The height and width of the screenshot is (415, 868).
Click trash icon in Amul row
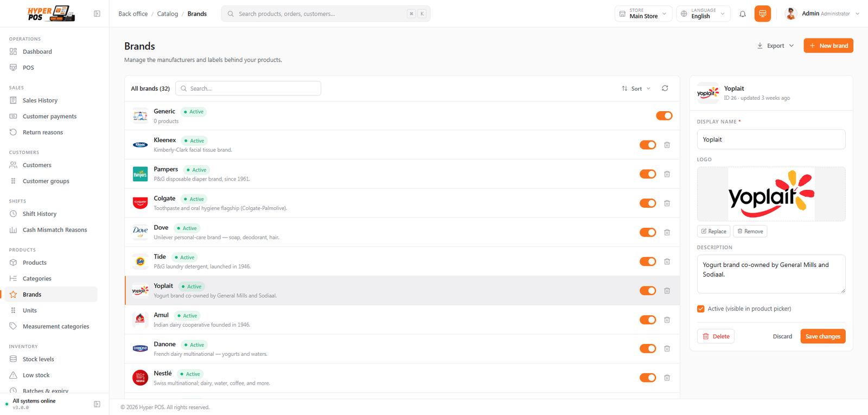(667, 320)
